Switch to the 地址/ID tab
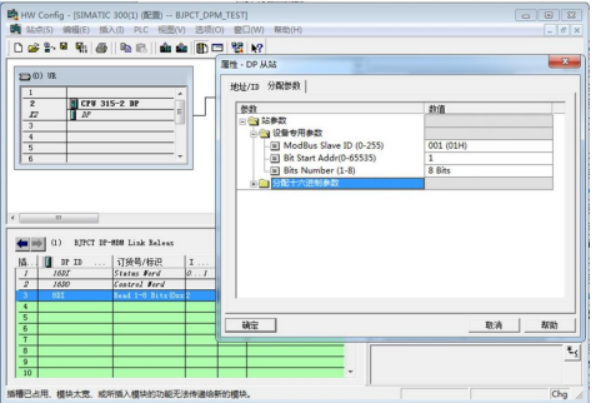Screen dimensions: 592x403 click(245, 86)
